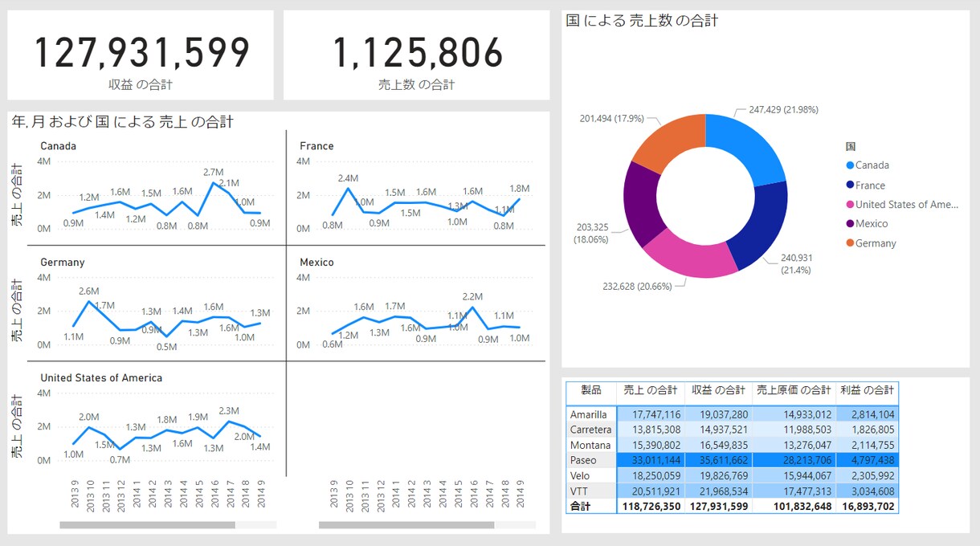Viewport: 980px width, 546px height.
Task: Click Amarilla revenue value 19,037,280
Action: [x=720, y=415]
